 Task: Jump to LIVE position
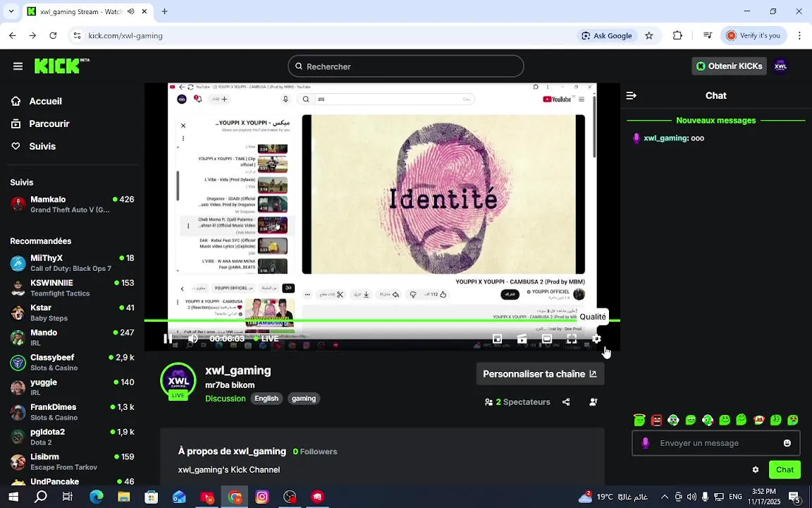(x=266, y=339)
